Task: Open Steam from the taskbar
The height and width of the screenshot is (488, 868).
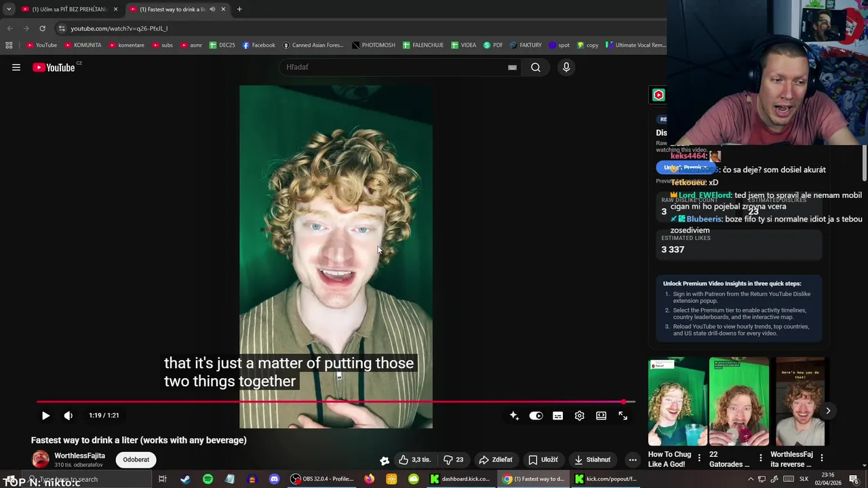Action: (x=185, y=479)
